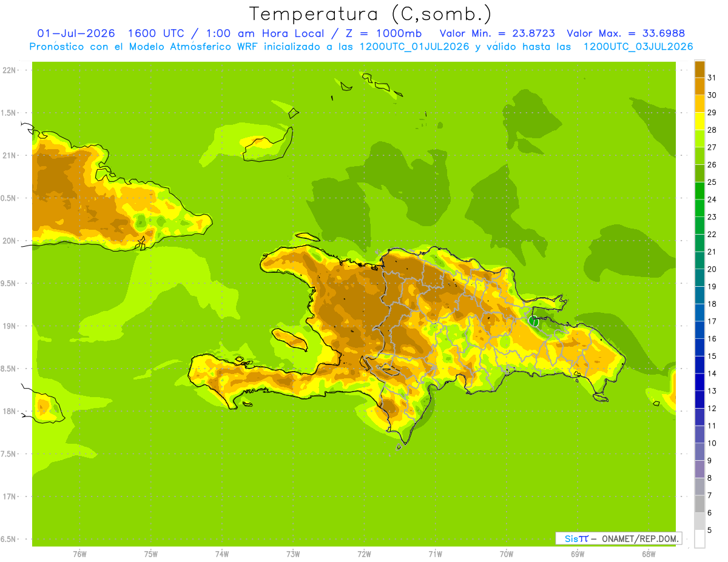Select valid-until time "1200UTC_03JUL2026"

click(x=638, y=47)
